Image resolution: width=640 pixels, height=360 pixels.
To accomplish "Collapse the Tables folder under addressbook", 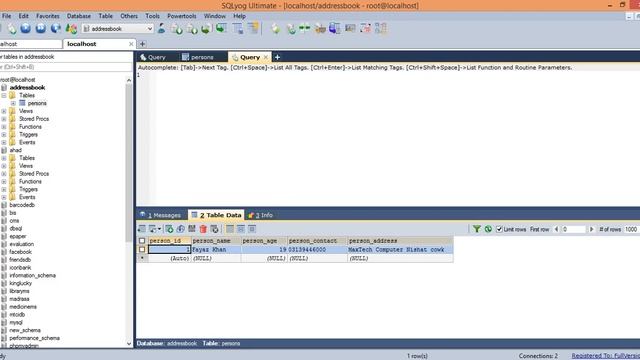I will [4, 96].
